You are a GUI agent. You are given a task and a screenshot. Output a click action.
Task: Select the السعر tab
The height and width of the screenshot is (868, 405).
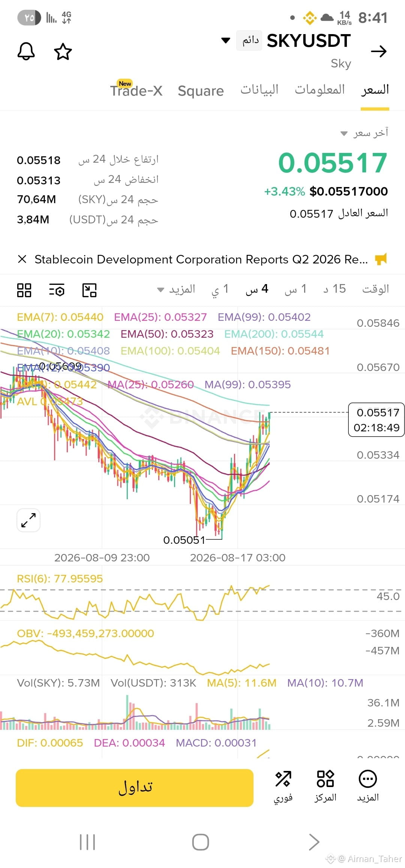(375, 90)
